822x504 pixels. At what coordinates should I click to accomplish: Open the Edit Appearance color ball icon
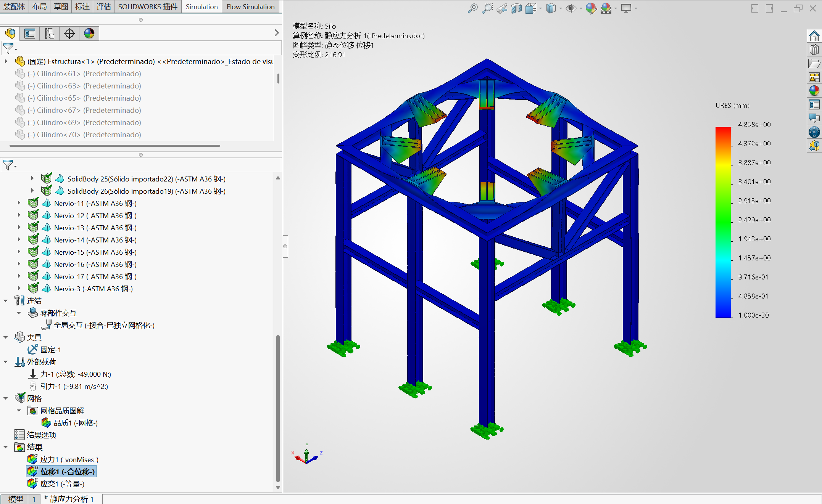pyautogui.click(x=591, y=8)
